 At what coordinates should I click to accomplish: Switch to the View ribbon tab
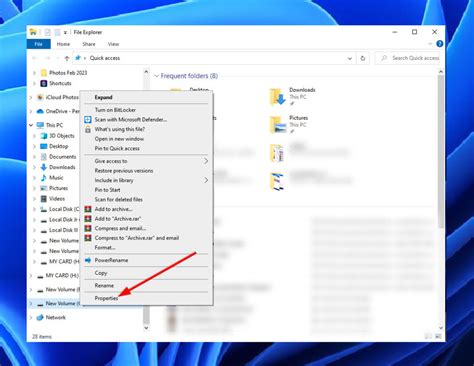(x=113, y=44)
